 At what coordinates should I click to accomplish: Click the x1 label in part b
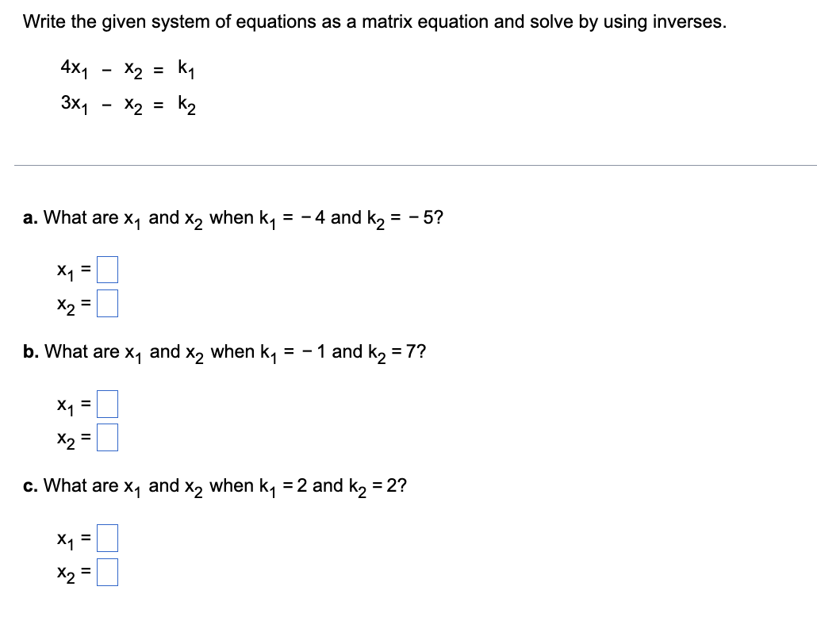tap(63, 404)
